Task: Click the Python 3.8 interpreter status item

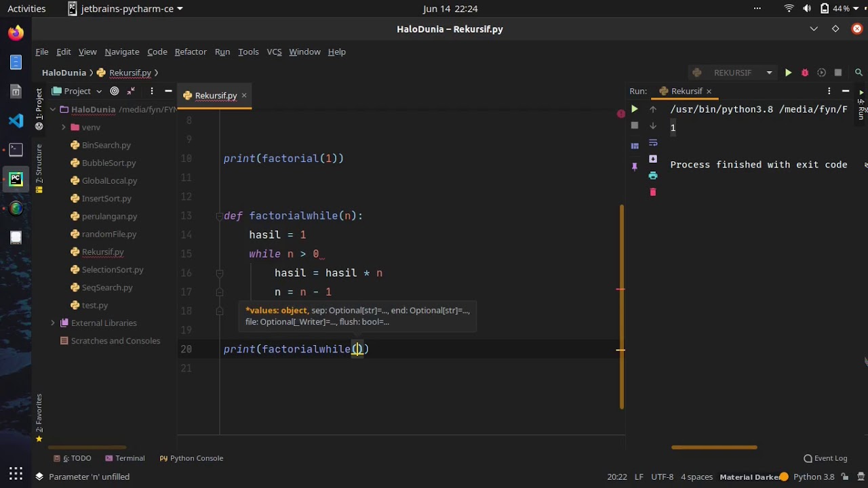Action: pyautogui.click(x=814, y=476)
